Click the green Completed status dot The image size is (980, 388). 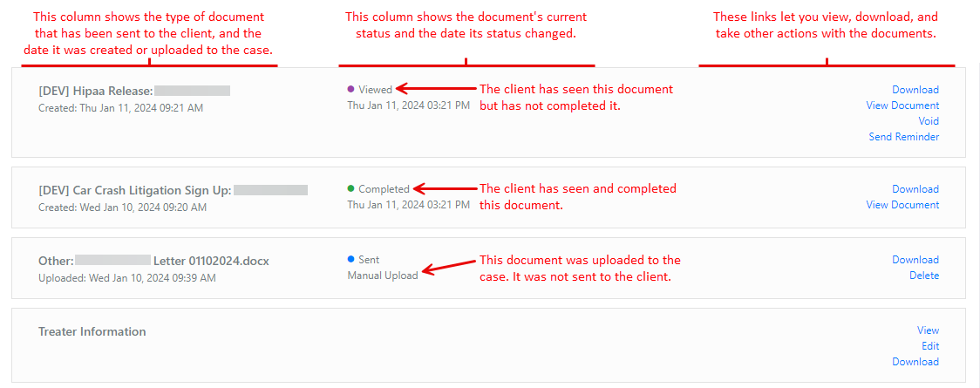pos(350,188)
